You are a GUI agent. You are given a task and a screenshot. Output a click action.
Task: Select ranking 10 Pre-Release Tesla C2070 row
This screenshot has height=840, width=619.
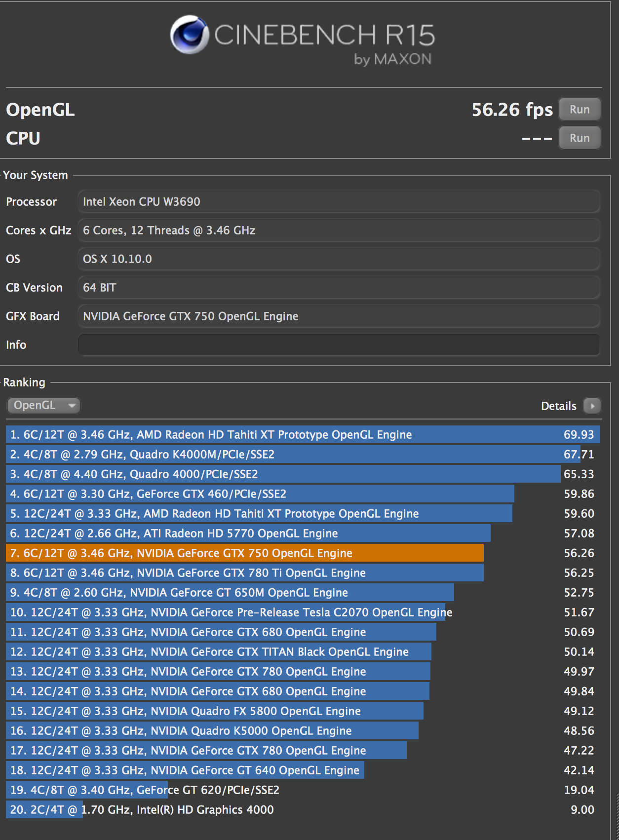point(303,612)
